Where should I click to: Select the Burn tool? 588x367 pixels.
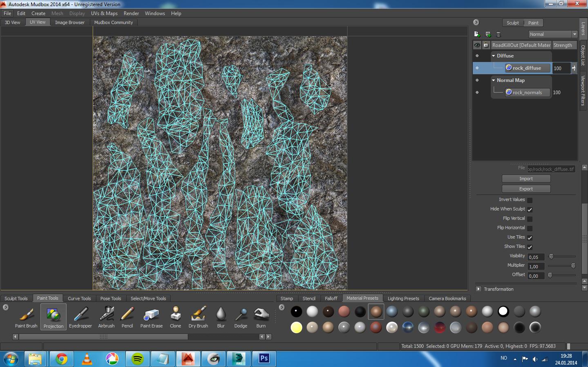(x=261, y=317)
